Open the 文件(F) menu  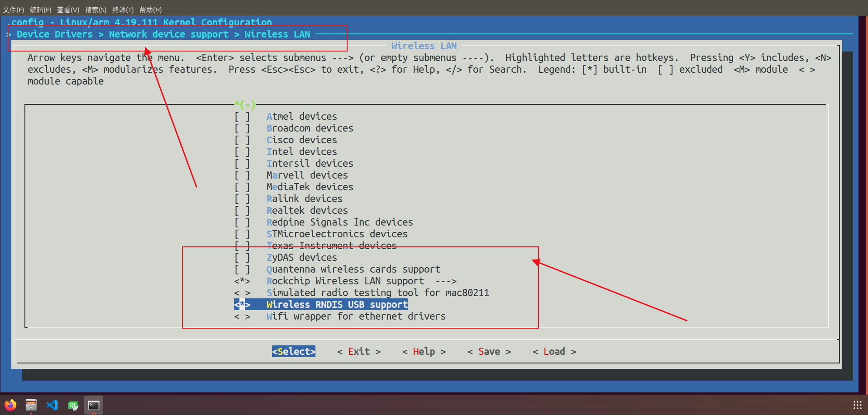pyautogui.click(x=14, y=9)
